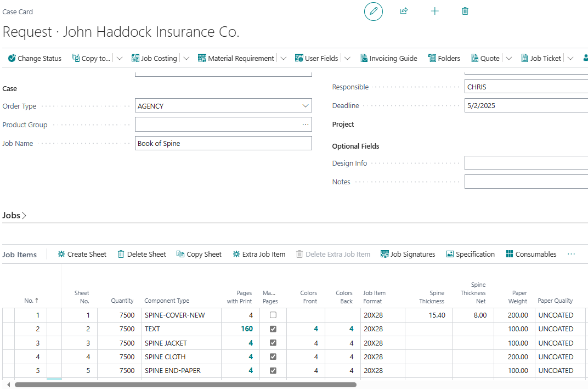Open Folders
588x390 pixels.
[x=444, y=58]
